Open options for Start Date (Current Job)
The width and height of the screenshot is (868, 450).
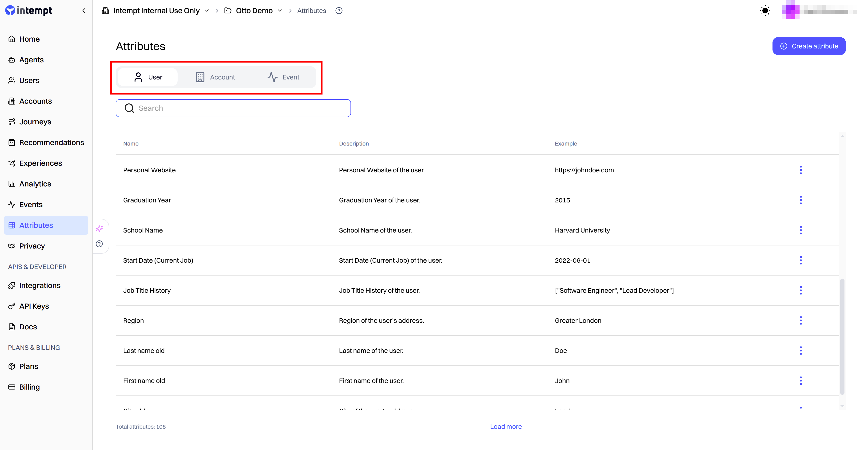[x=801, y=260]
